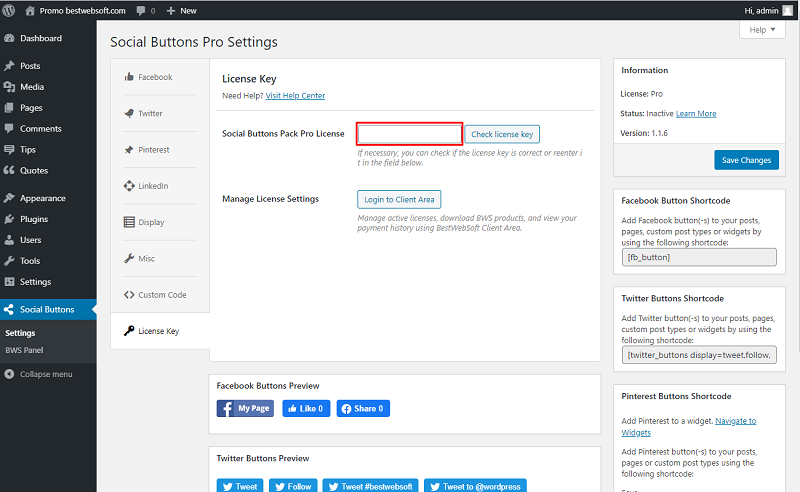Focus the Pro License key input field

pyautogui.click(x=410, y=134)
